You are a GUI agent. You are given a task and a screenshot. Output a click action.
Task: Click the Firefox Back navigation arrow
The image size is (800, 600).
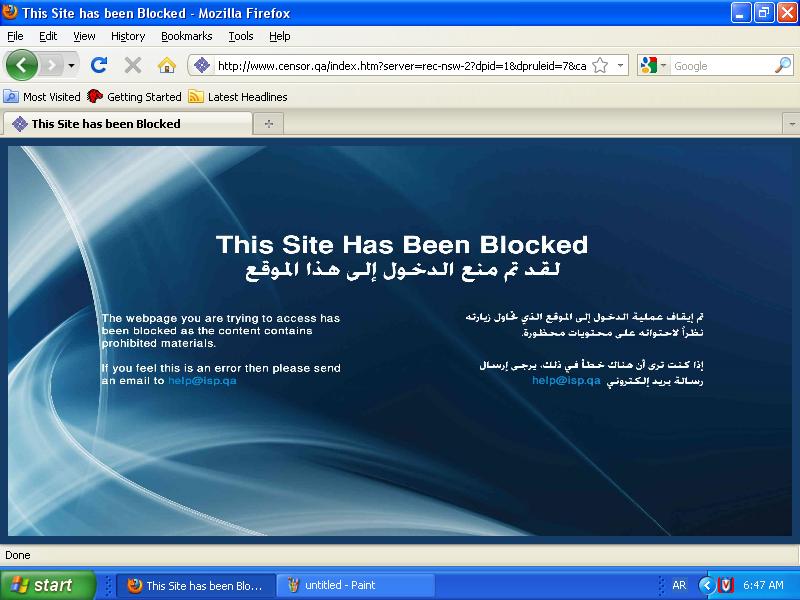(x=22, y=65)
